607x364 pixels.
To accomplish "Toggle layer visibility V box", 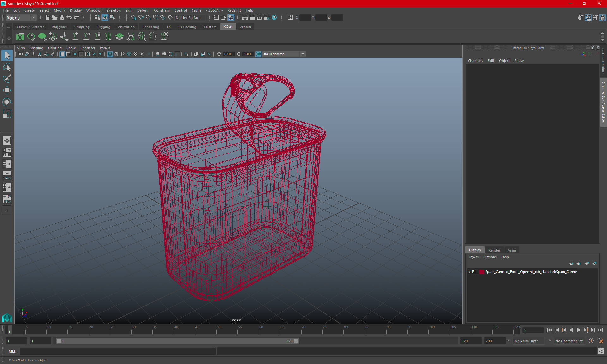I will pyautogui.click(x=469, y=272).
